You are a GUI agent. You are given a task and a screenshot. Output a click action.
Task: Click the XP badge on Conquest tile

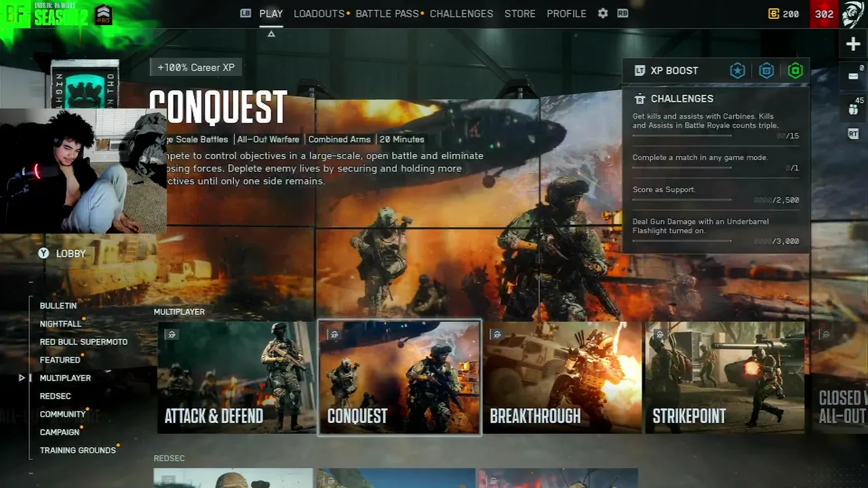click(x=334, y=335)
